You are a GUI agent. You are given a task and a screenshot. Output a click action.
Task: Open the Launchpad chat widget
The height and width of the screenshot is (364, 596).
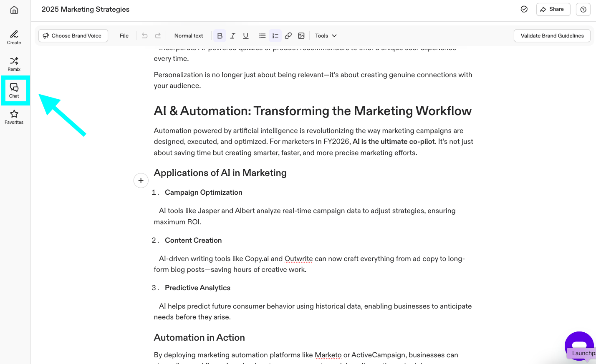coord(579,346)
